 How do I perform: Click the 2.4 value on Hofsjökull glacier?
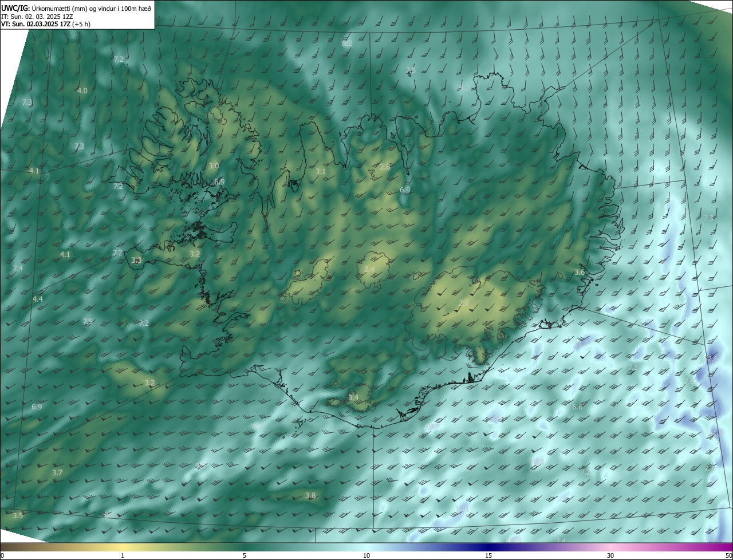tap(369, 269)
